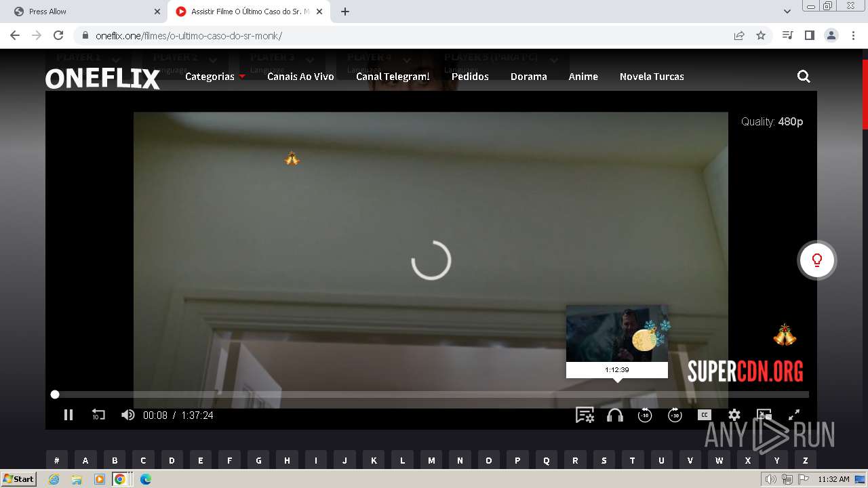Toggle closed captions CC
The image size is (868, 488).
tap(705, 415)
